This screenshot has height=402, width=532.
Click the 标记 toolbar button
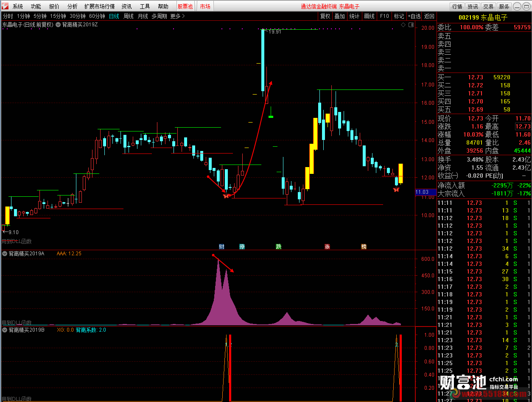tap(399, 16)
